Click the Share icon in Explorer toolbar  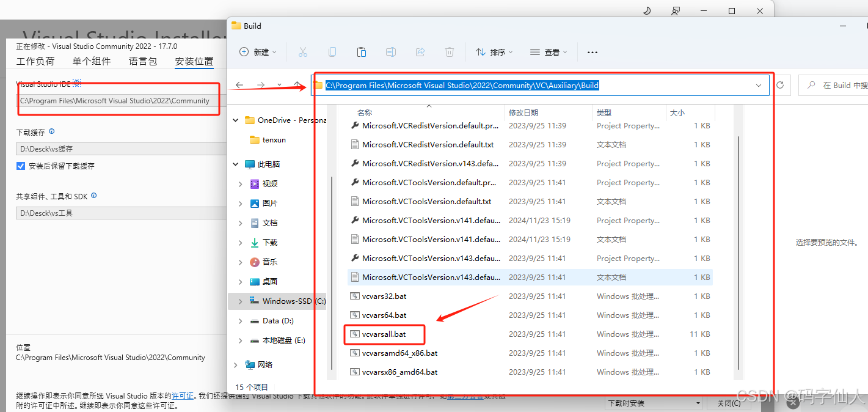(420, 52)
